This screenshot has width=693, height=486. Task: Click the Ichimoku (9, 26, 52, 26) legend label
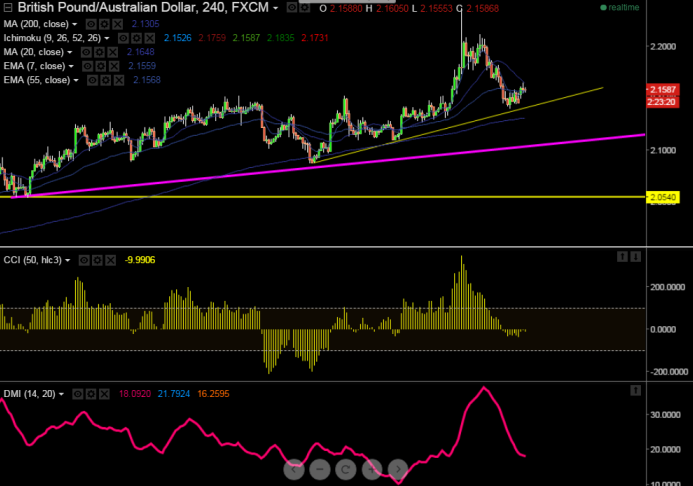(x=52, y=38)
